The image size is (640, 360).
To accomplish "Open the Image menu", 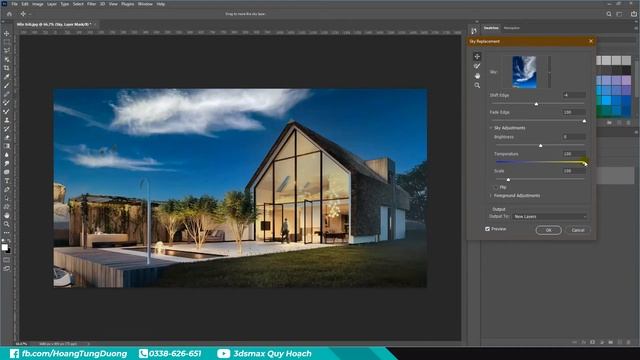I will pos(38,4).
